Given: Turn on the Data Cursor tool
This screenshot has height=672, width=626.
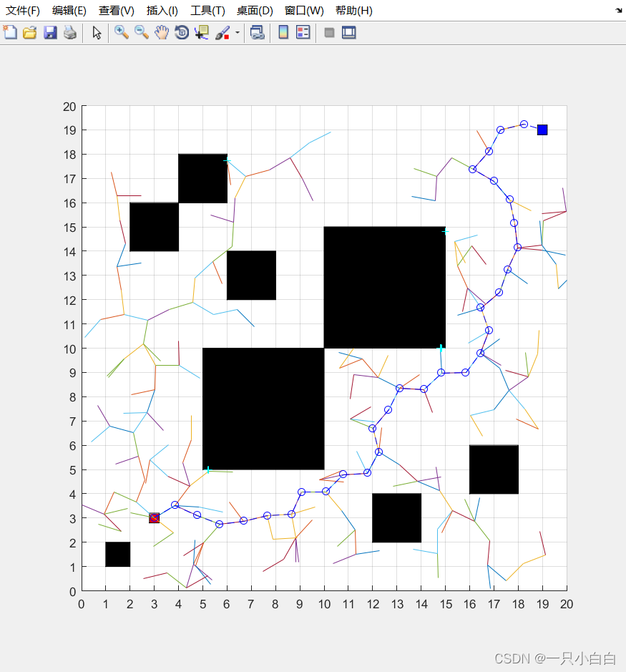Looking at the screenshot, I should (x=201, y=32).
